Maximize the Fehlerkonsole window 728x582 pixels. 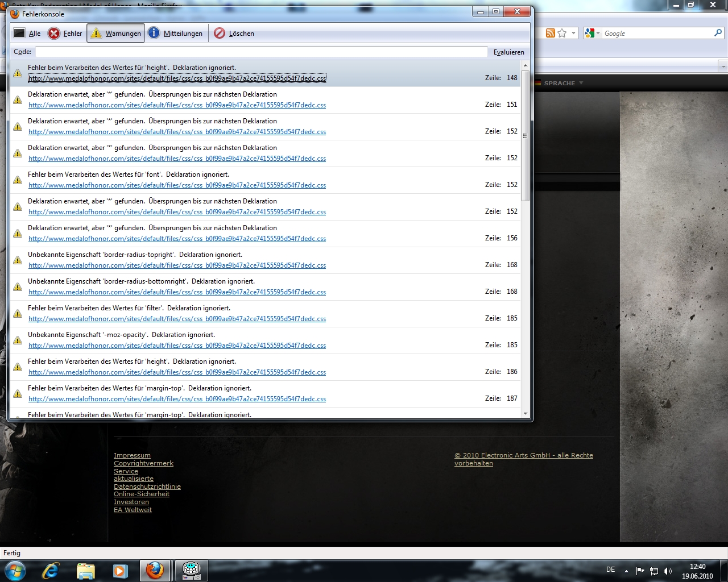[496, 11]
